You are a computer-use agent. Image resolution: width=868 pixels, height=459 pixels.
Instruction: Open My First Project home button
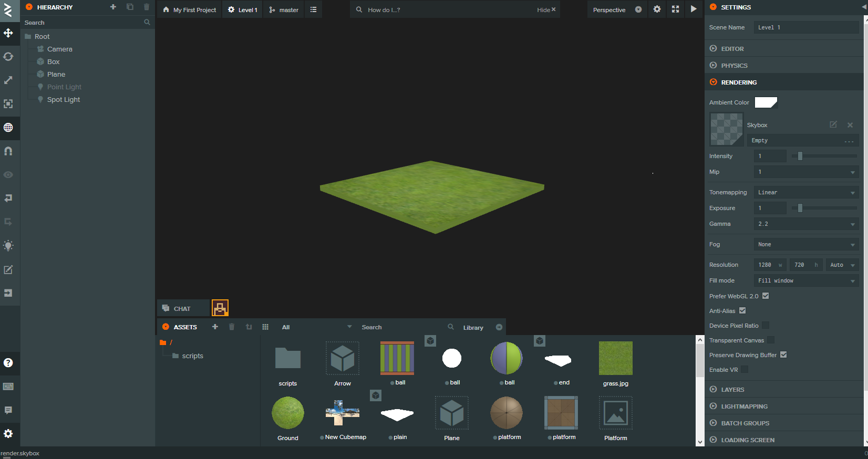pos(190,9)
